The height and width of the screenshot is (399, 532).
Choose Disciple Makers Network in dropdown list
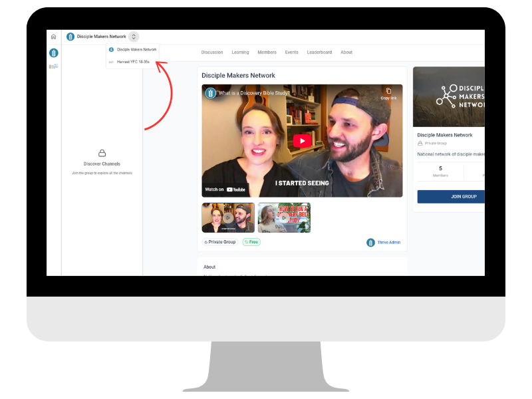pyautogui.click(x=132, y=49)
